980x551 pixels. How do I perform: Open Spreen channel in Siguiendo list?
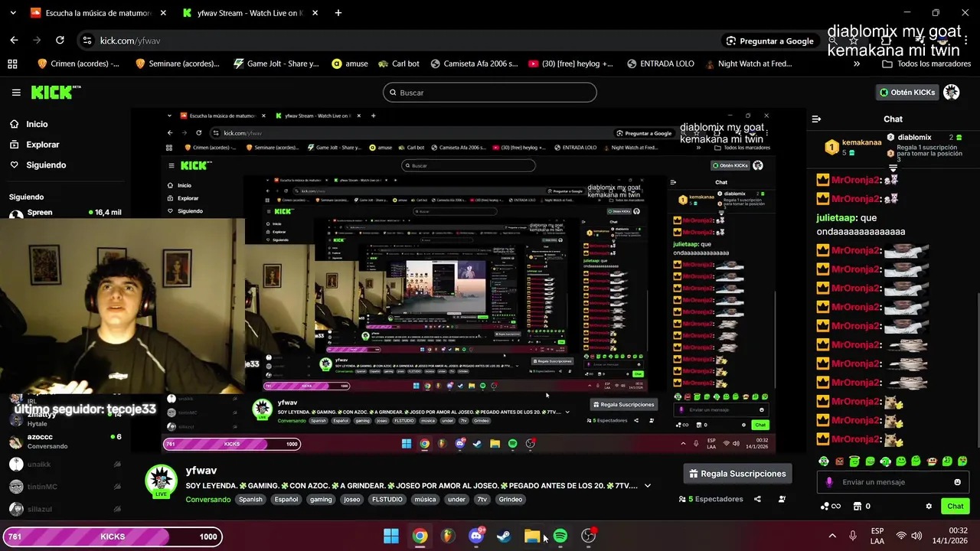[x=65, y=213]
